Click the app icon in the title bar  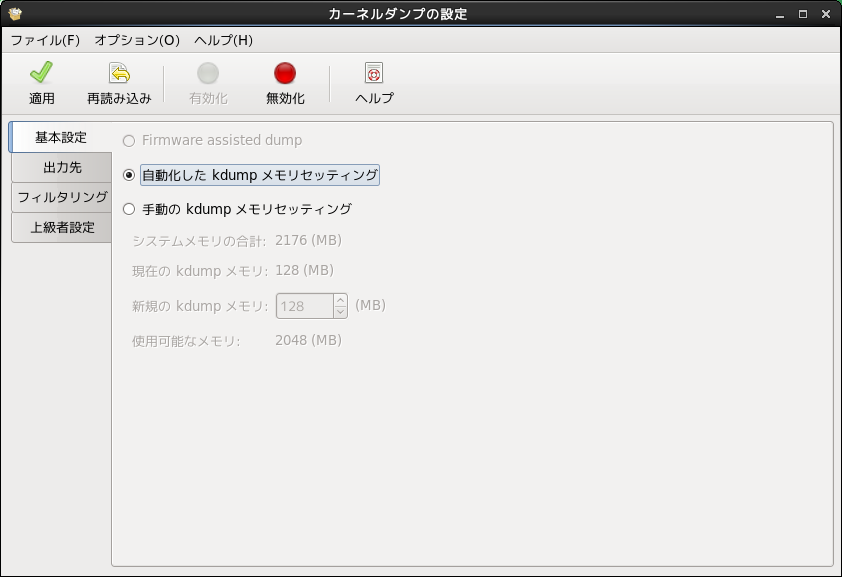coord(14,14)
